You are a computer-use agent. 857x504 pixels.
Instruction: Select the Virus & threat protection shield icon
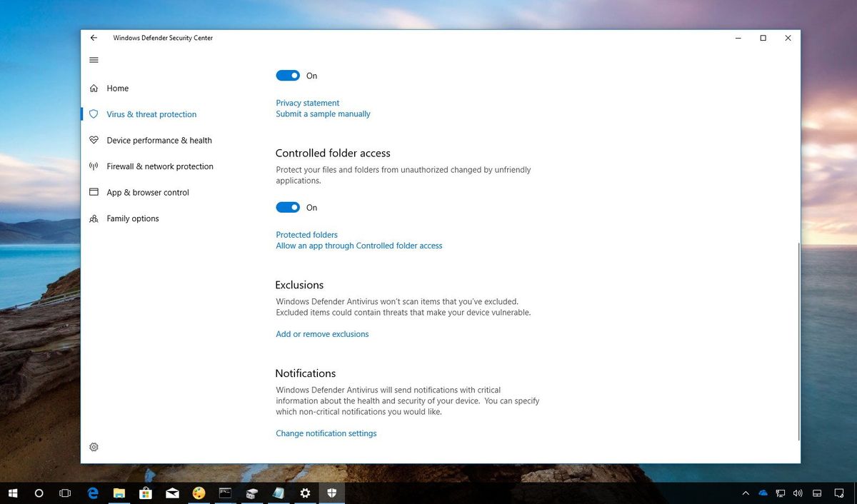(x=94, y=114)
